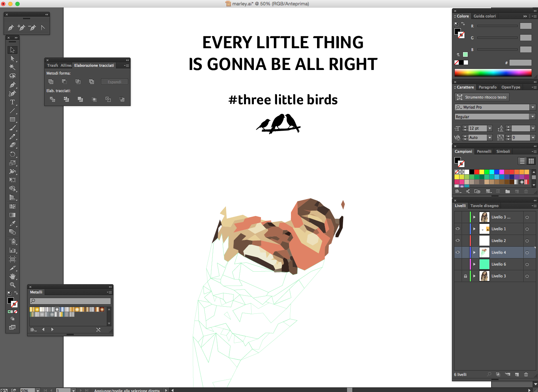Click the Divide pathfinder icon
538x392 pixels.
[52, 99]
